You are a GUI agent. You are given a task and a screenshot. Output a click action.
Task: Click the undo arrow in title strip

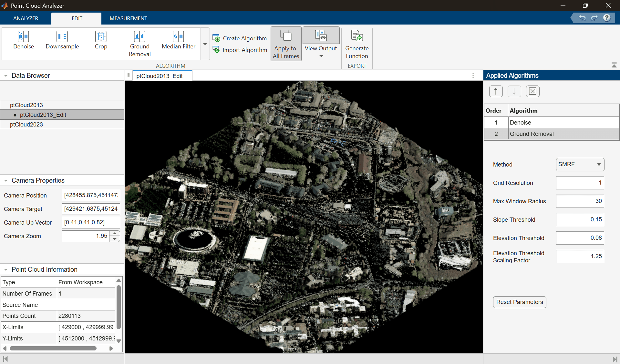coord(582,18)
